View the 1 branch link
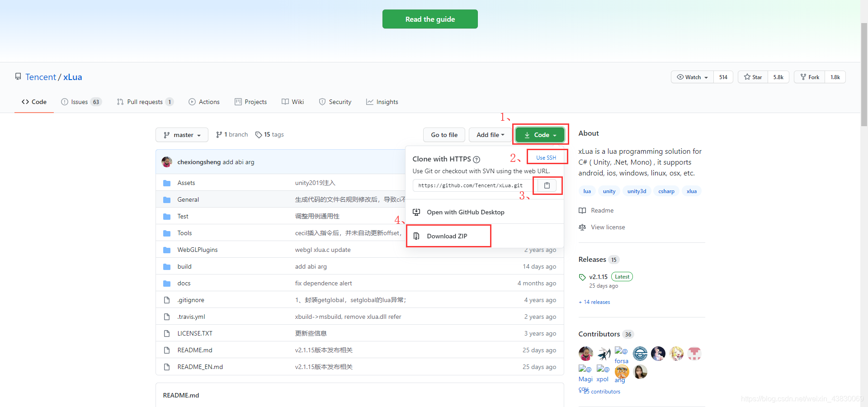The image size is (868, 407). pyautogui.click(x=232, y=135)
